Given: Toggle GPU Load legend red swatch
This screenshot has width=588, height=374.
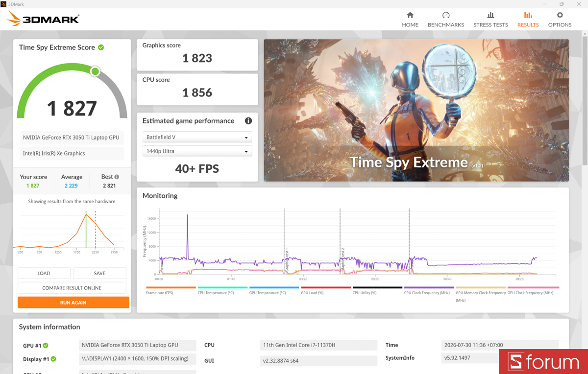Looking at the screenshot, I should 326,288.
